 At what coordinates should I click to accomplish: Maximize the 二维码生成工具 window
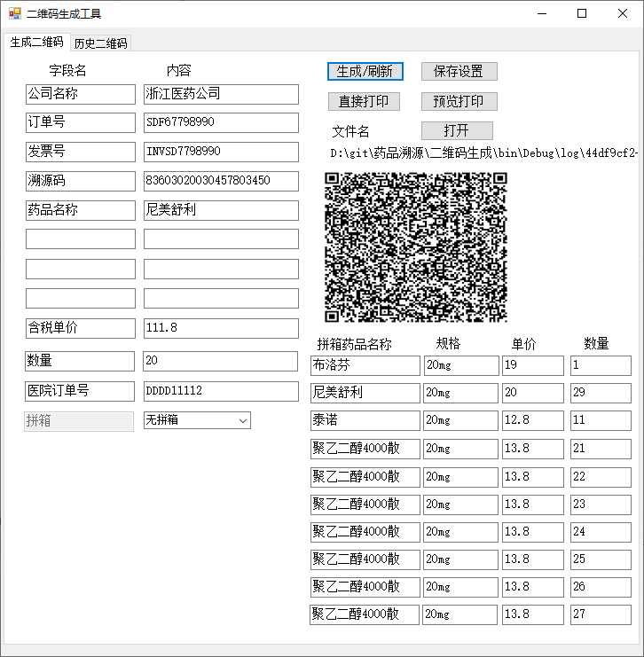[x=582, y=13]
